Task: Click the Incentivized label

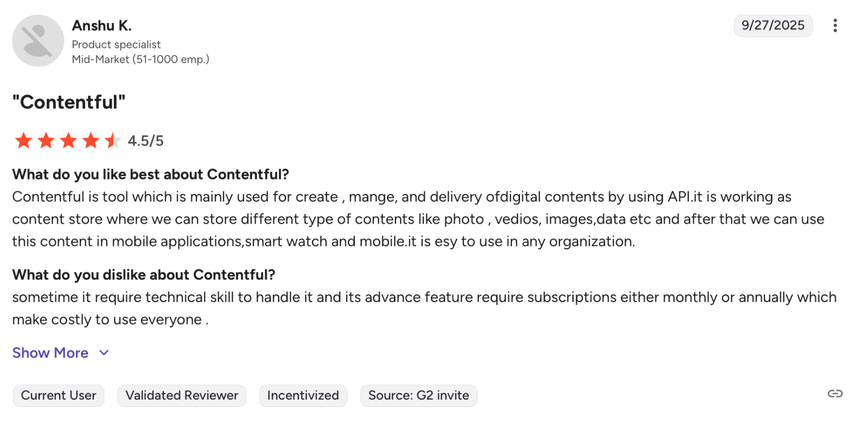Action: (x=303, y=395)
